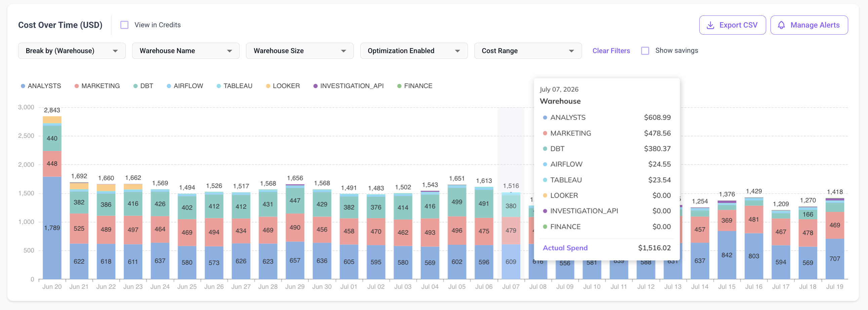Click the LOOKER legend label text

click(286, 86)
